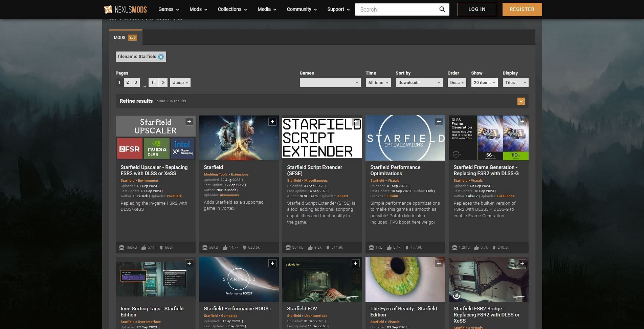644x329 pixels.
Task: Open the Collections navigation menu
Action: 232,9
